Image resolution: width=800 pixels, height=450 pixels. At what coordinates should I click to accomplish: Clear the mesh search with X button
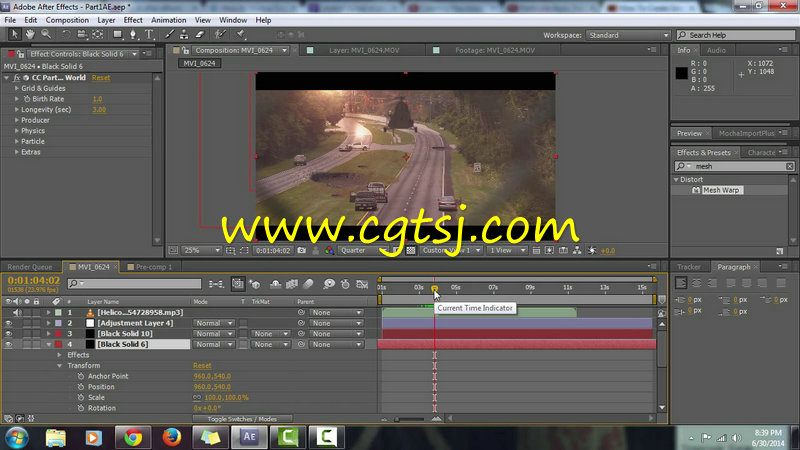[789, 166]
